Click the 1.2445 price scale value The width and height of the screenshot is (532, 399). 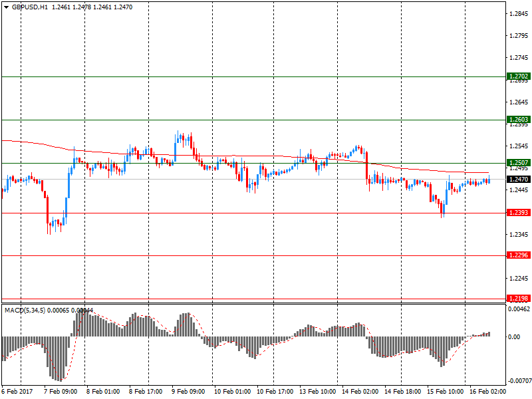(519, 190)
